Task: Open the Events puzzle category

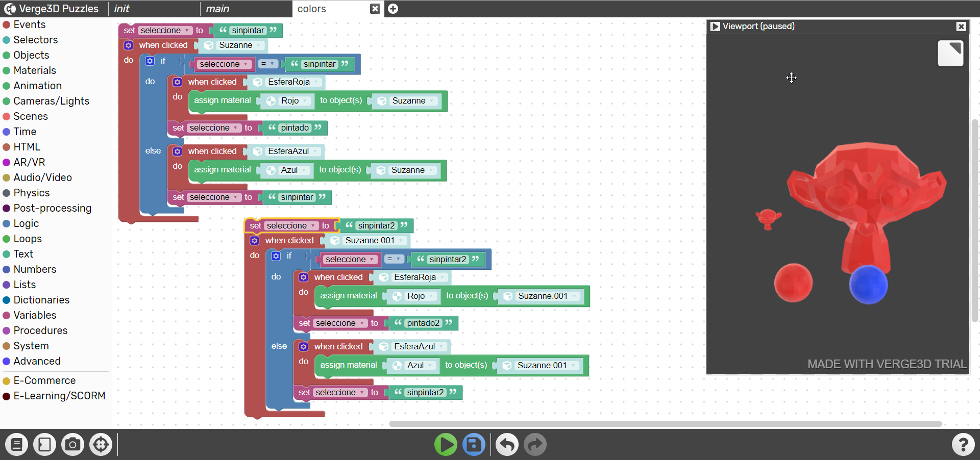Action: 29,24
